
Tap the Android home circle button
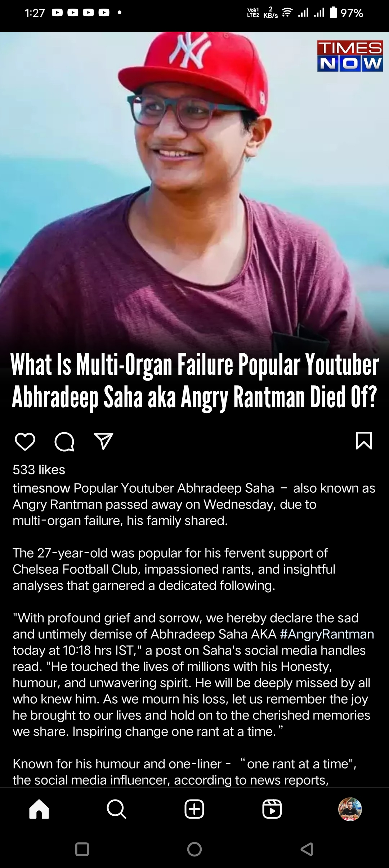coord(194,849)
